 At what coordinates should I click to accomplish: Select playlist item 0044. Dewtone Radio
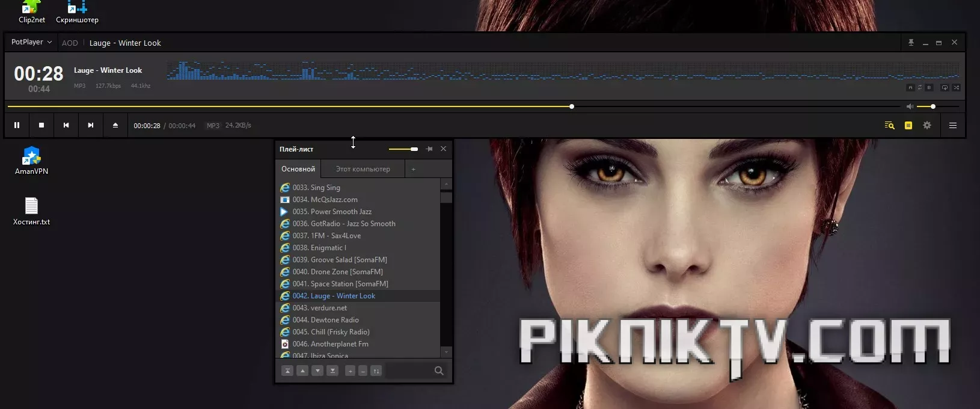click(358, 320)
